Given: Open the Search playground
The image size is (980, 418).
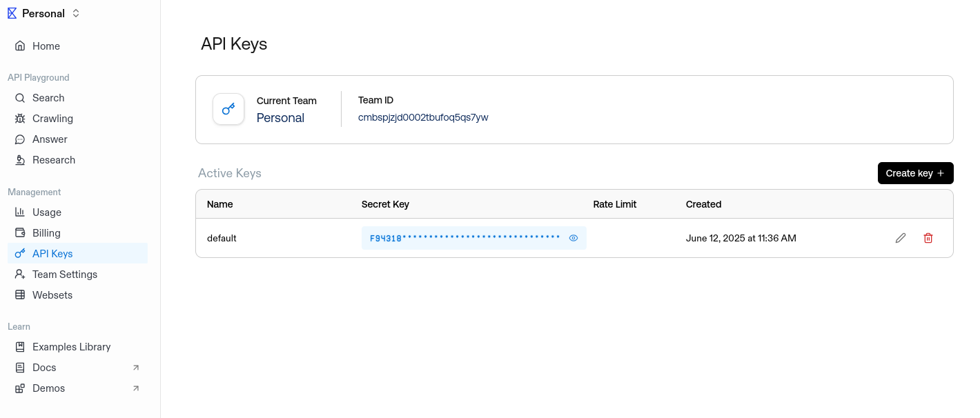Looking at the screenshot, I should 48,98.
